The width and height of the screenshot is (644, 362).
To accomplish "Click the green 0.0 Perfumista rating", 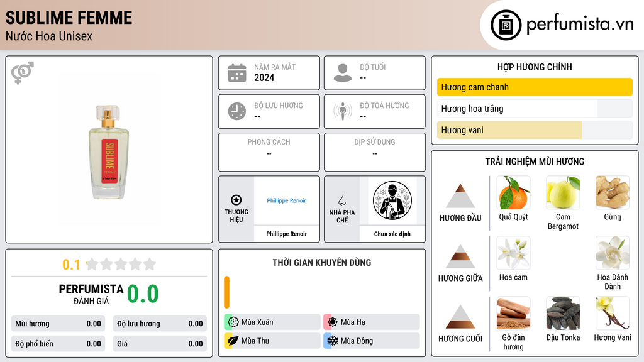I will [x=143, y=294].
